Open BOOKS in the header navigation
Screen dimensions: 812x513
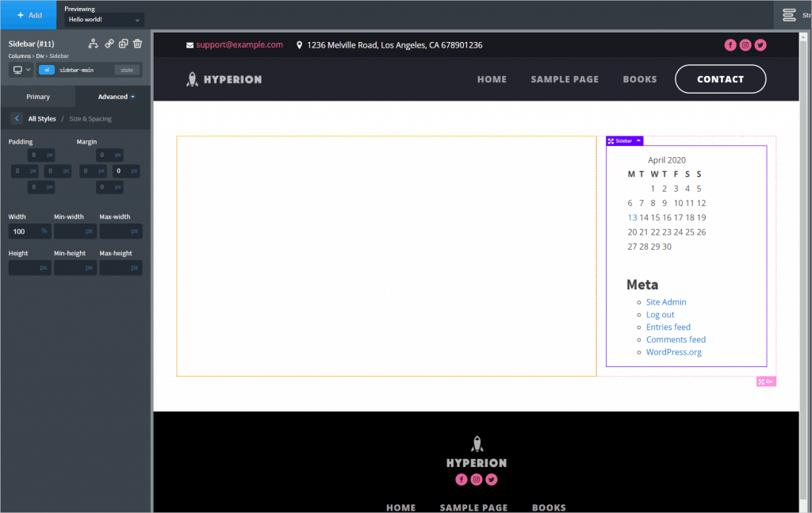(640, 79)
